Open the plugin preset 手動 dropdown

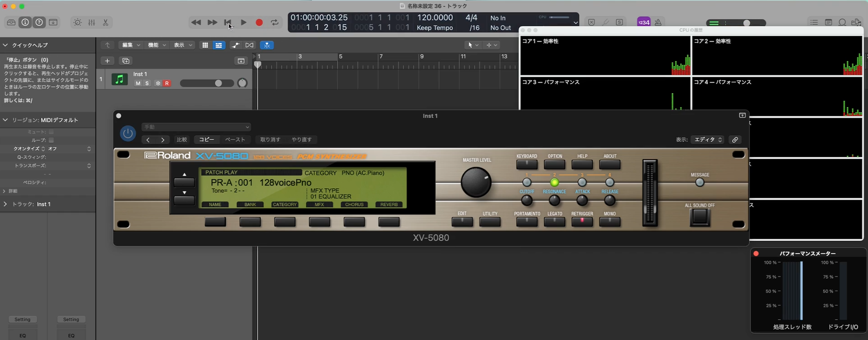point(196,127)
